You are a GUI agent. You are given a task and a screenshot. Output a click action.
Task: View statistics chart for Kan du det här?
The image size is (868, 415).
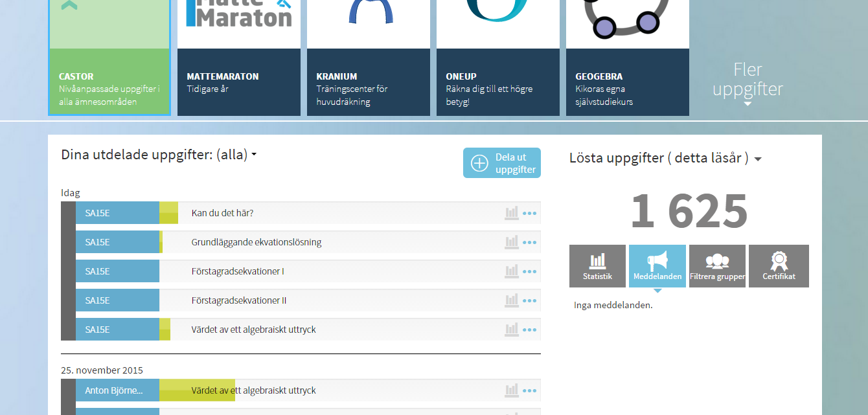(511, 212)
